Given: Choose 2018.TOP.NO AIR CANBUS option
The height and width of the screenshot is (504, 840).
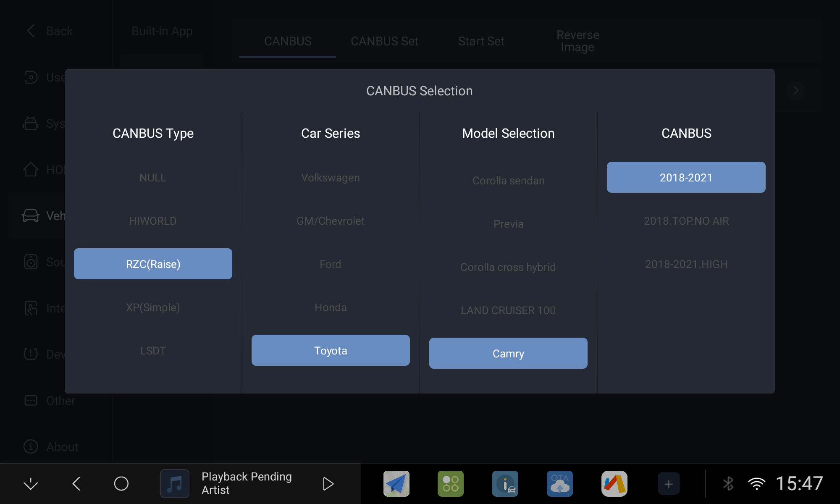Looking at the screenshot, I should click(686, 221).
